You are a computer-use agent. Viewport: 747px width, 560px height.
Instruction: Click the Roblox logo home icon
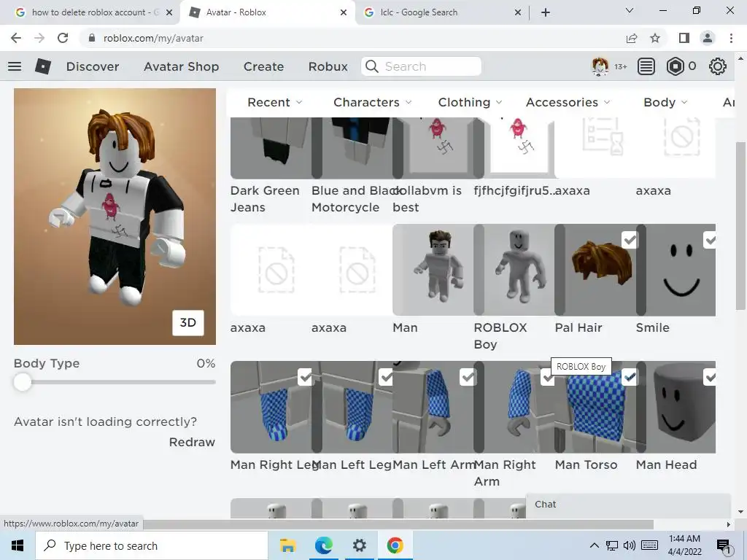[43, 66]
